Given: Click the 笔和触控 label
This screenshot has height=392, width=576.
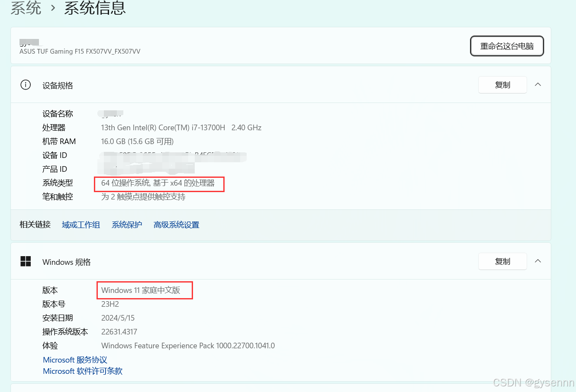Looking at the screenshot, I should coord(58,197).
